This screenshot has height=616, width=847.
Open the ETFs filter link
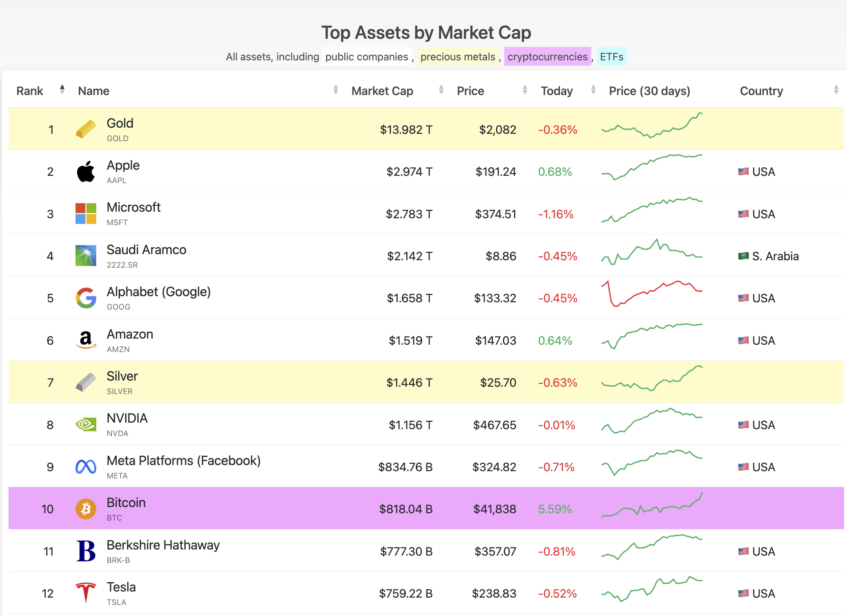click(x=612, y=57)
